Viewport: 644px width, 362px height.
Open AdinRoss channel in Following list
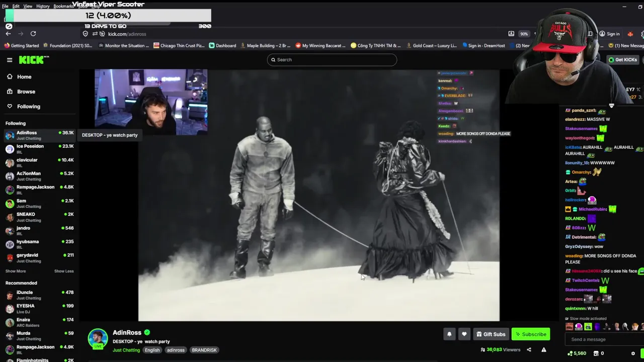39,135
